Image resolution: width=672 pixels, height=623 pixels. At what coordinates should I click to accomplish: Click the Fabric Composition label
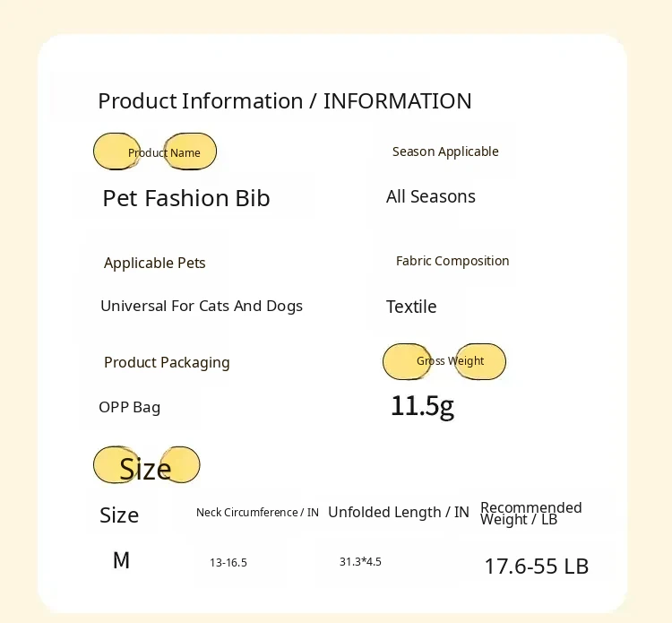tap(452, 261)
